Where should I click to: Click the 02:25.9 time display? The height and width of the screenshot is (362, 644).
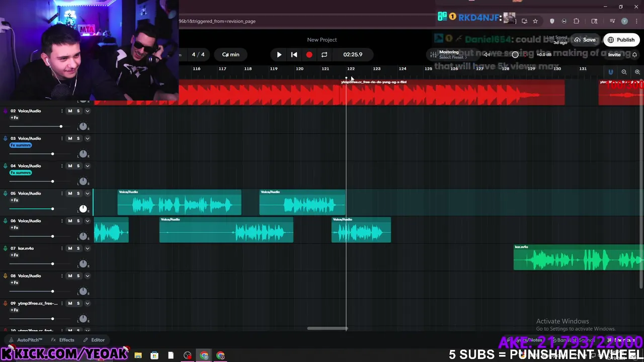coord(353,54)
